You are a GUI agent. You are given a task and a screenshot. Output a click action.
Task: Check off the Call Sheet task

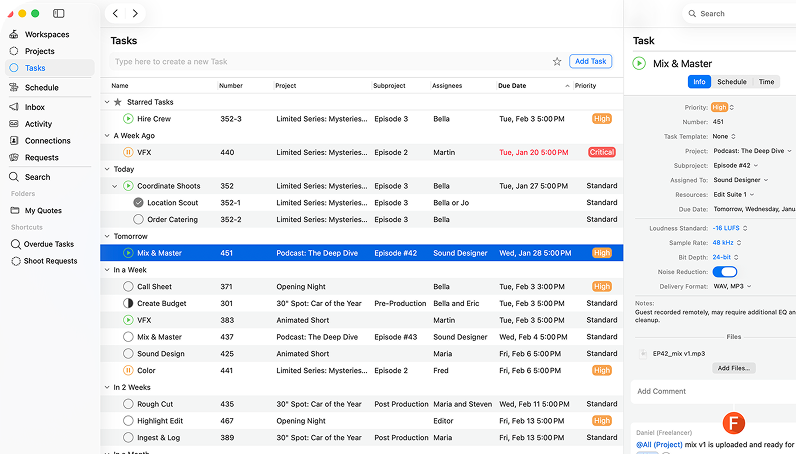pyautogui.click(x=128, y=286)
